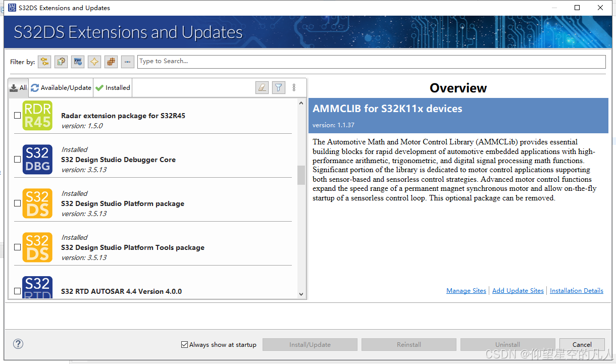Click the three-dots more filters button
Viewport: 616px width, 364px height.
coord(128,62)
